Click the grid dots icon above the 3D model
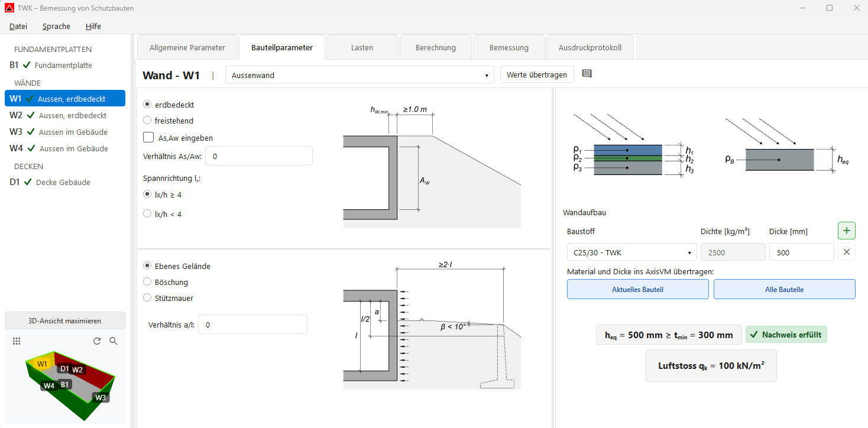Viewport: 868px width, 428px height. coord(17,341)
